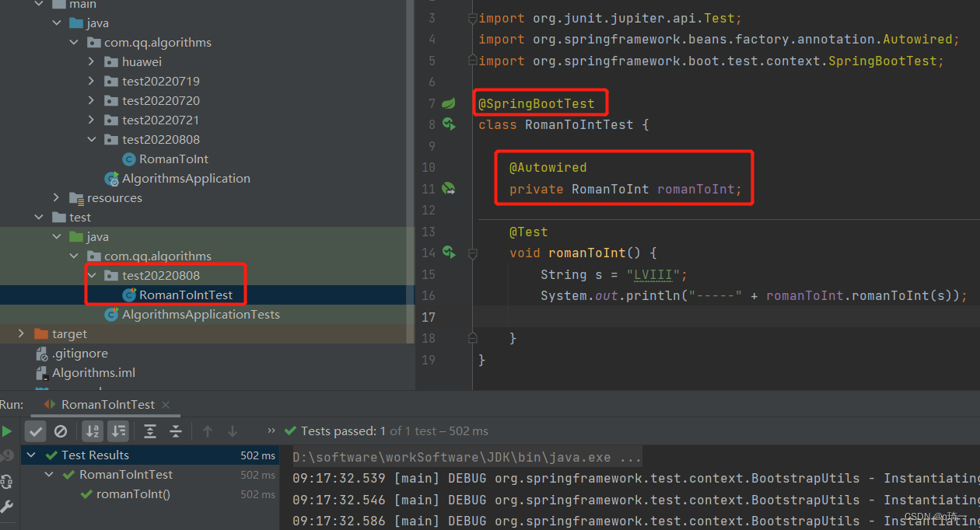Toggle alphabetical sorting of tests
Image resolution: width=980 pixels, height=530 pixels.
click(x=93, y=431)
